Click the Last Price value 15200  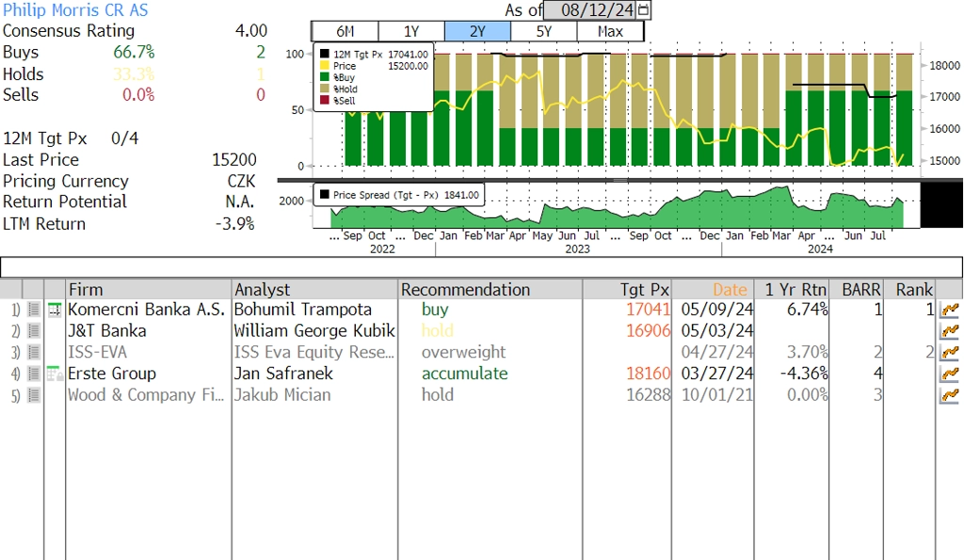pos(234,160)
